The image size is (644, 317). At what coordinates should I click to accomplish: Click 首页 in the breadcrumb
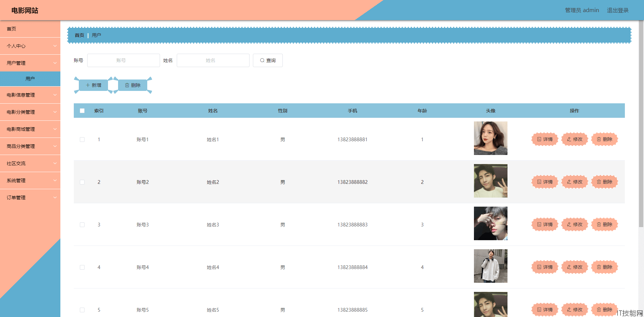pos(79,35)
